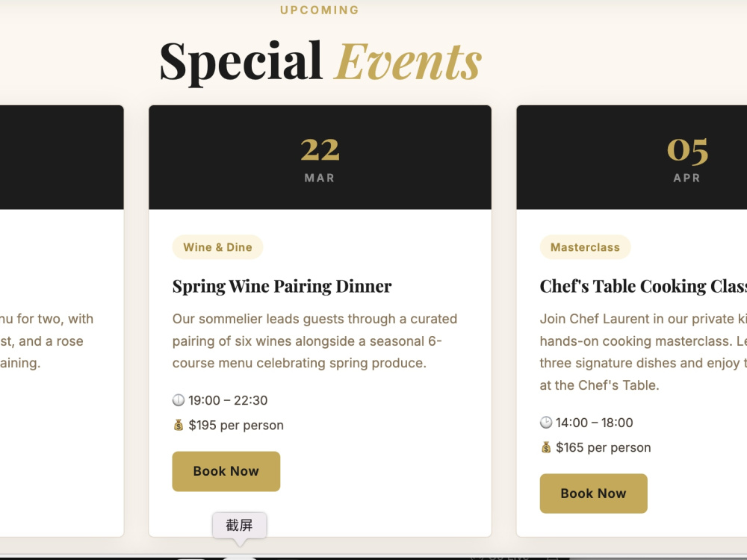This screenshot has height=560, width=747.
Task: Click the $195 per person price text
Action: tap(236, 425)
